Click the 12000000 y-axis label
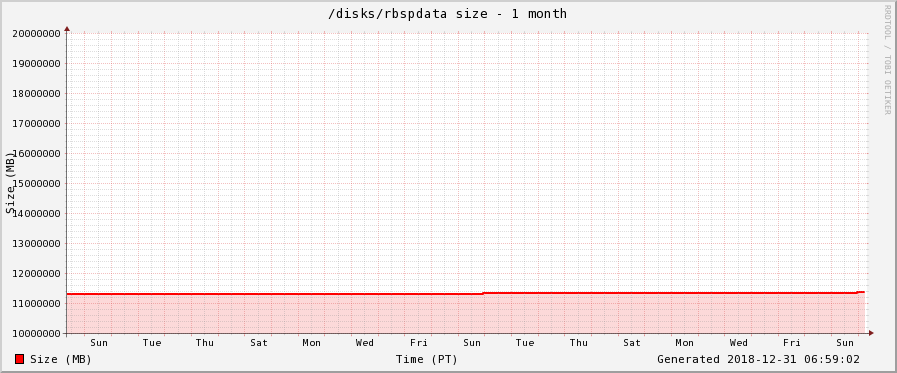This screenshot has width=897, height=373. 37,273
